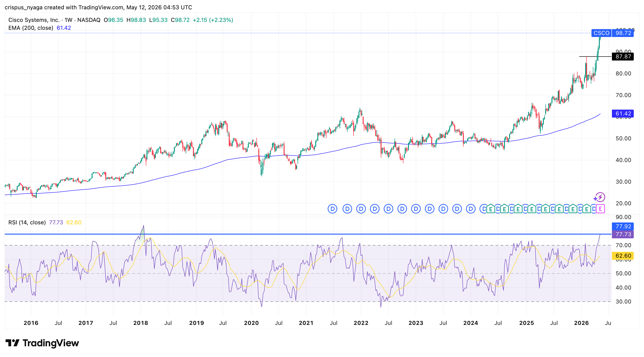Click the black 87.87 horizontal resistance line
Viewport: 644px width, 357px height.
595,57
